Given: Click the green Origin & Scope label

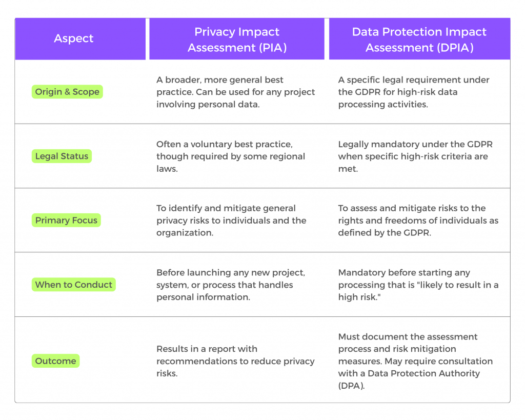Looking at the screenshot, I should 67,92.
